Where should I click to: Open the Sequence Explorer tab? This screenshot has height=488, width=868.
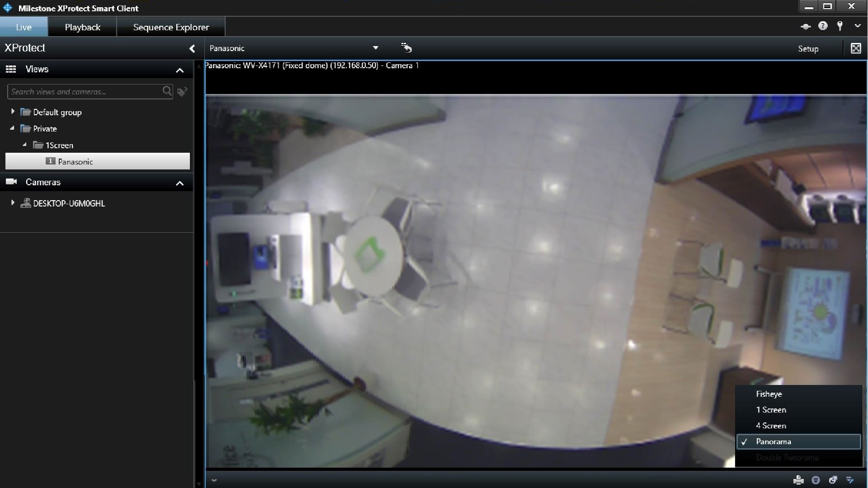coord(171,27)
